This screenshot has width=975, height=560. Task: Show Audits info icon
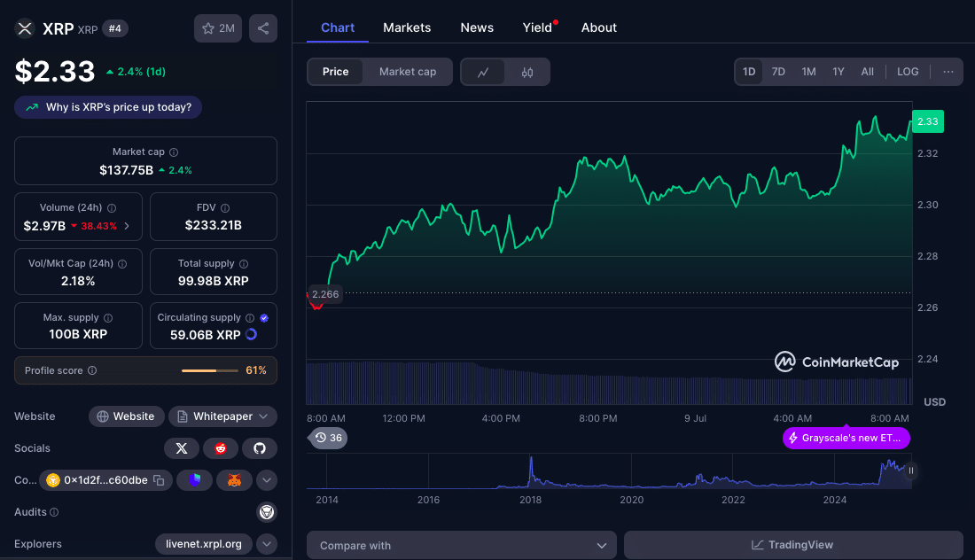[x=54, y=512]
